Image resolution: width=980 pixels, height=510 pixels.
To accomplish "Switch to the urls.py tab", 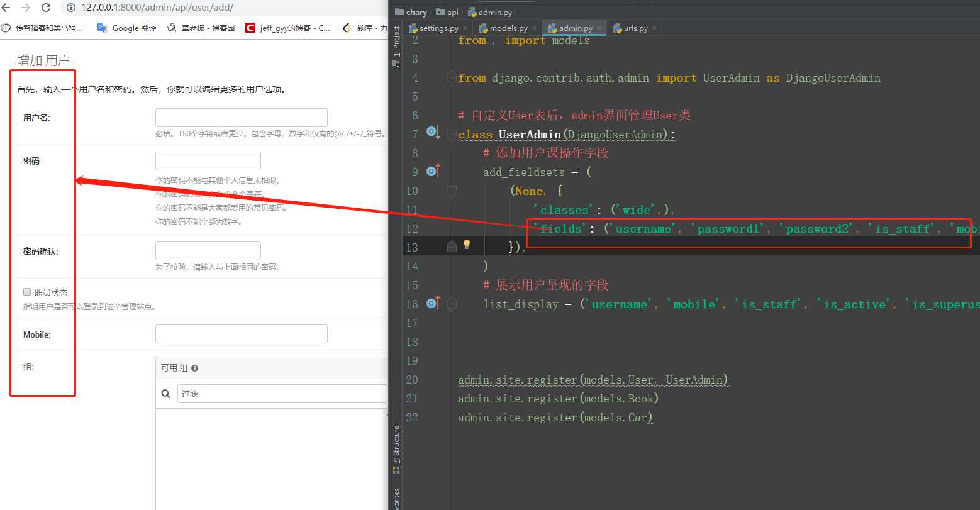I will pyautogui.click(x=635, y=28).
